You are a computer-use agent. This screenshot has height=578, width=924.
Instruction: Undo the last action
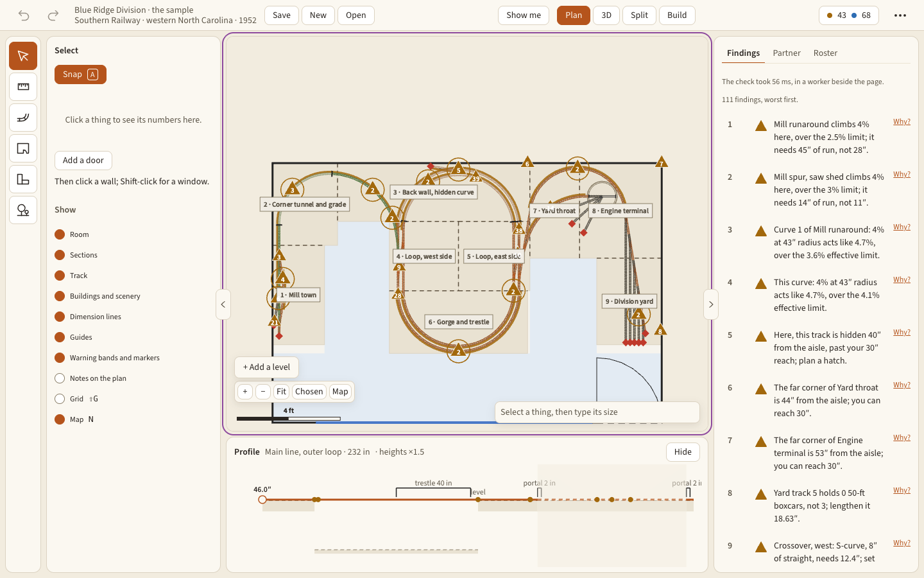[x=24, y=15]
